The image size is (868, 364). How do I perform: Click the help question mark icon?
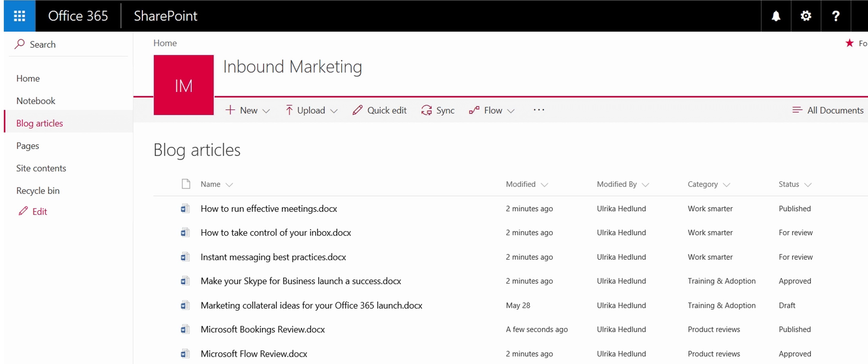click(x=836, y=16)
